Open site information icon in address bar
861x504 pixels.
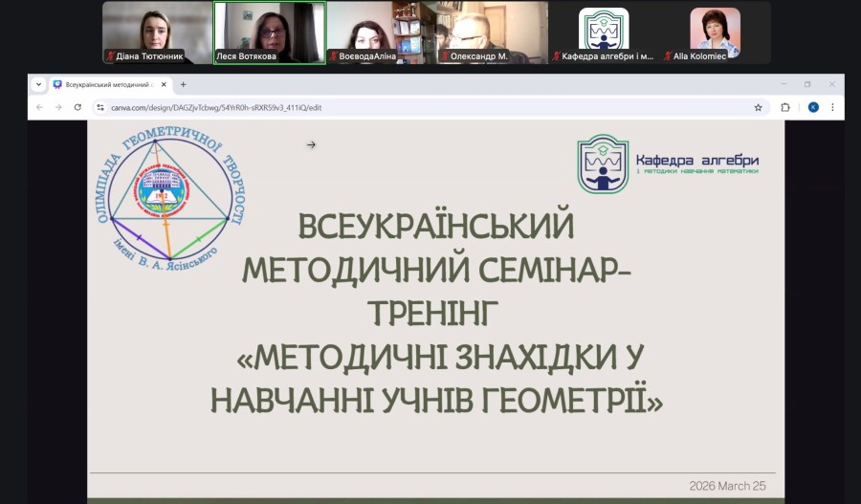click(99, 108)
